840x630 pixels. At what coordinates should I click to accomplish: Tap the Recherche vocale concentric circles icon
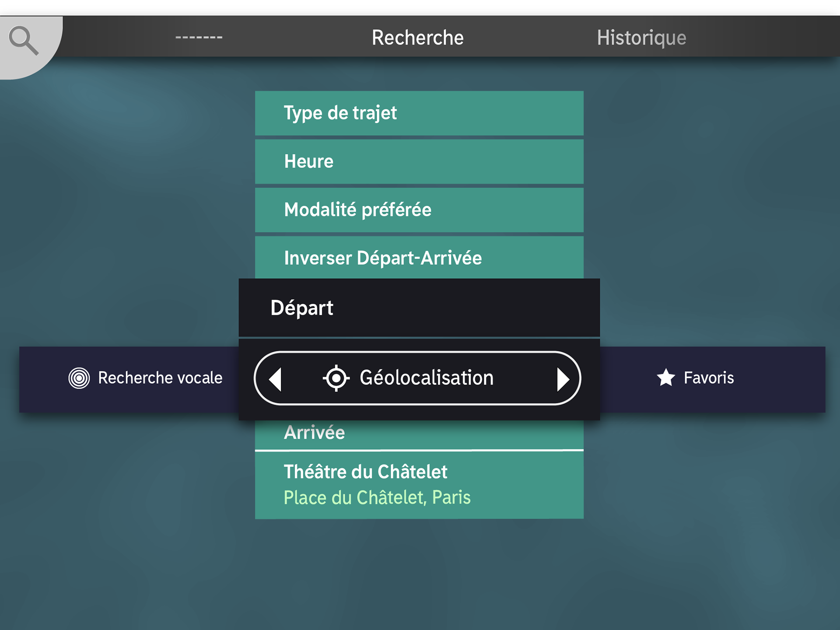click(x=79, y=378)
